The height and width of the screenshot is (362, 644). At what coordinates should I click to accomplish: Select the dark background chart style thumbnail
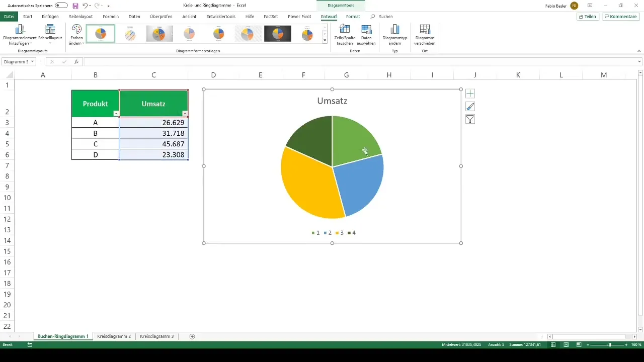click(278, 34)
